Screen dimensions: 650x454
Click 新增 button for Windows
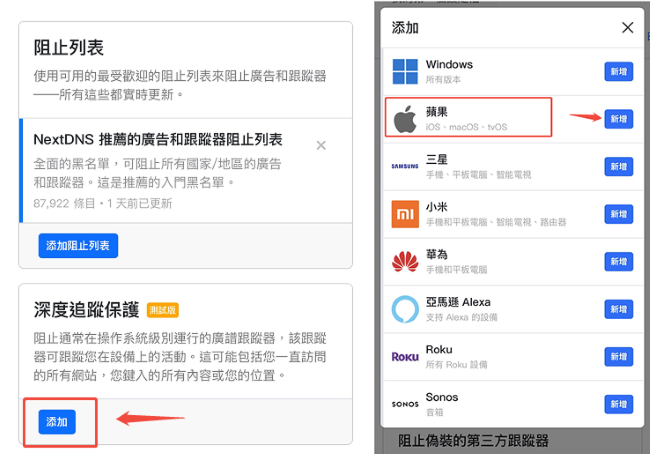coord(618,72)
